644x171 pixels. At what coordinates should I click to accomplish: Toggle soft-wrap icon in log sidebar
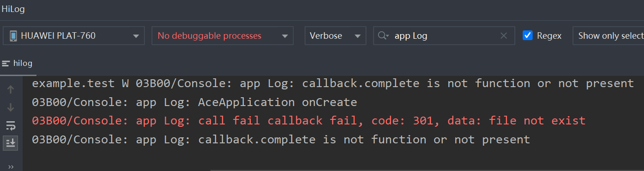pyautogui.click(x=11, y=125)
